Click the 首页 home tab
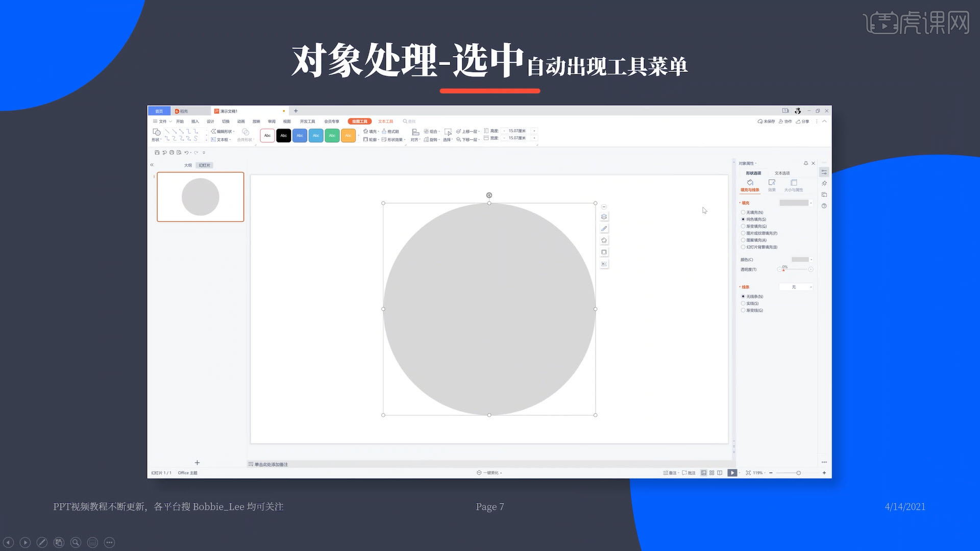 pos(159,111)
